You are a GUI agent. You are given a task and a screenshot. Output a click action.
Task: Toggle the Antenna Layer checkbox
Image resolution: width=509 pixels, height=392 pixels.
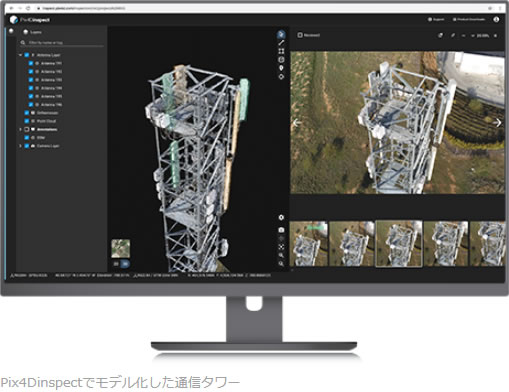[x=27, y=55]
